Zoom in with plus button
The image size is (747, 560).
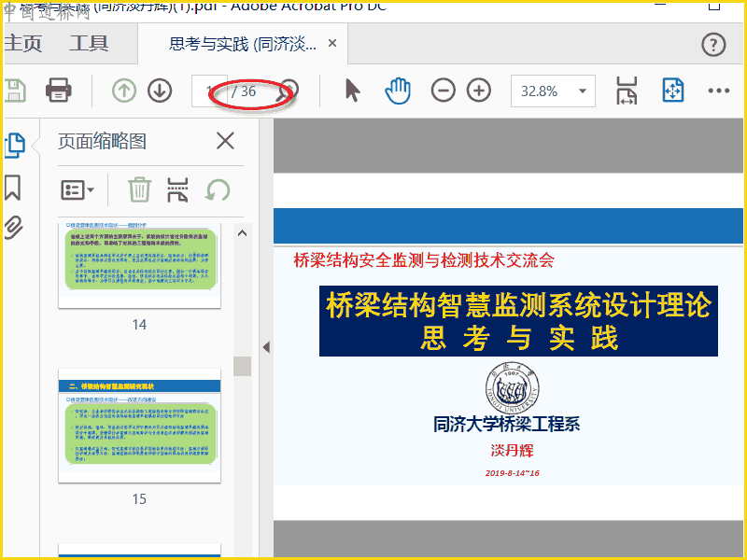pyautogui.click(x=479, y=91)
